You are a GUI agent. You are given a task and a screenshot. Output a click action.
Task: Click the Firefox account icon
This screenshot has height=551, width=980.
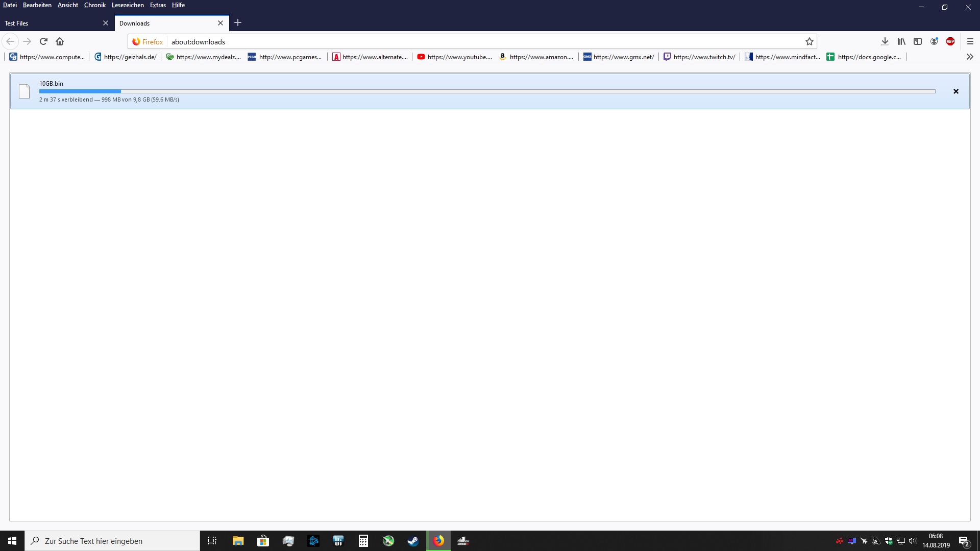tap(934, 41)
